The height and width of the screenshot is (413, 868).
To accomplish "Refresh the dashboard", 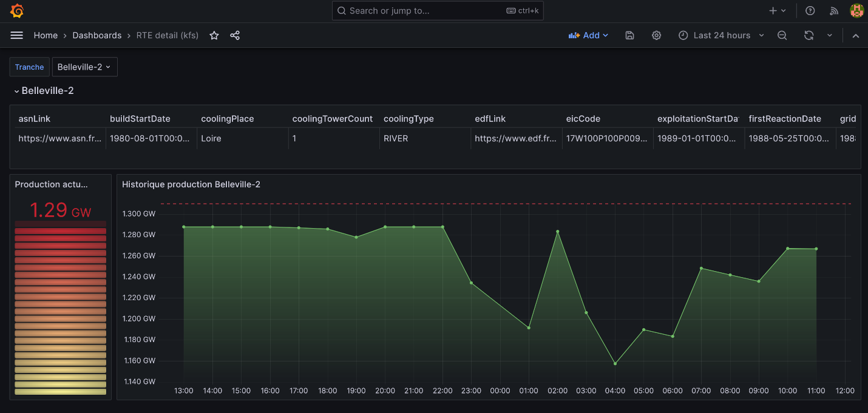I will coord(809,36).
